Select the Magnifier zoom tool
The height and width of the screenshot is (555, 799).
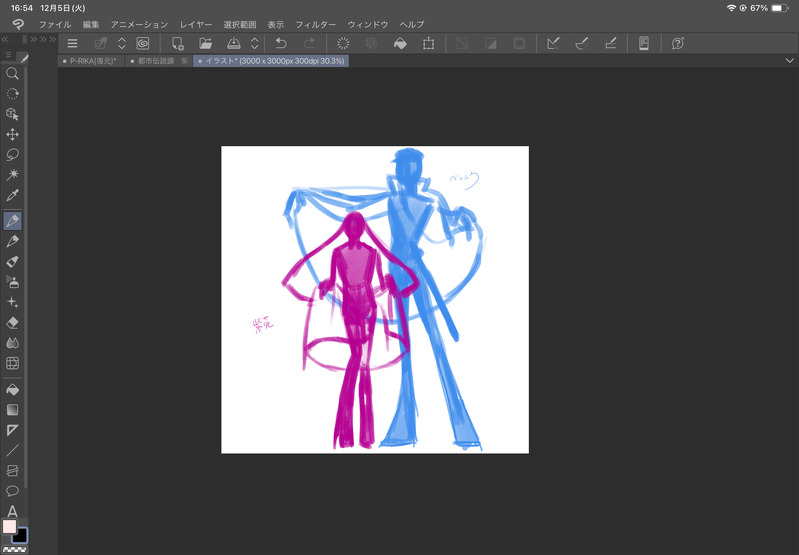click(13, 74)
